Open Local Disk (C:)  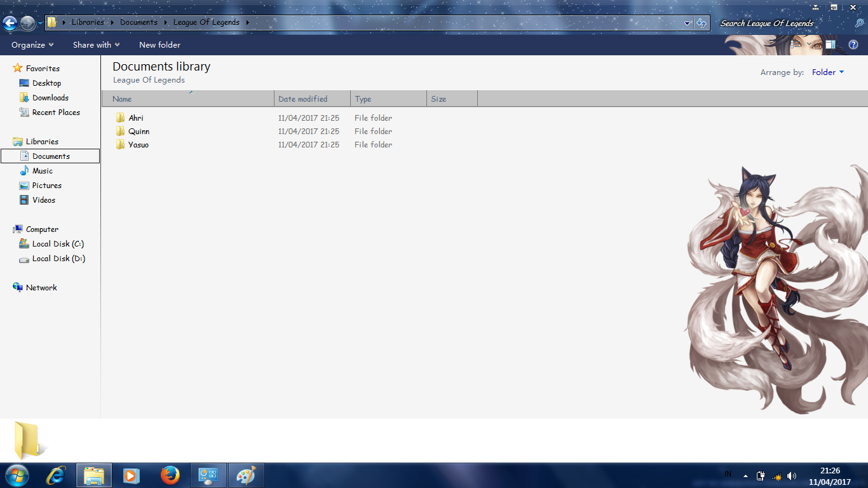tap(58, 244)
